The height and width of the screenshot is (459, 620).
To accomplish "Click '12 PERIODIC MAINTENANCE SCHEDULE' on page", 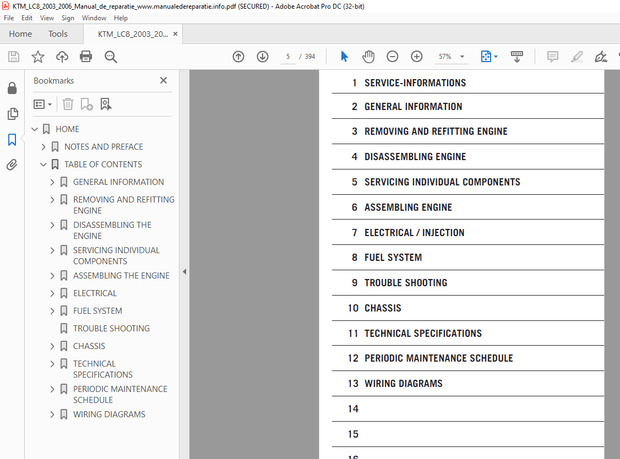I will [x=430, y=358].
